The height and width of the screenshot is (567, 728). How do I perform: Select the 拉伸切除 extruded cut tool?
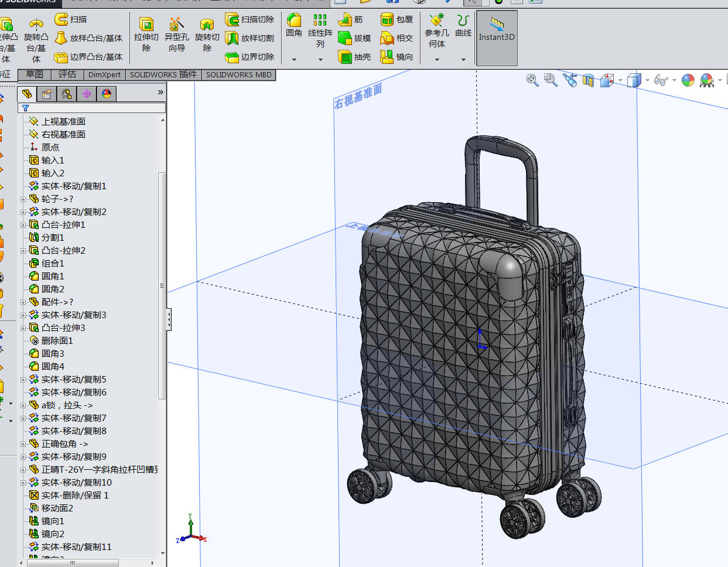click(x=146, y=35)
